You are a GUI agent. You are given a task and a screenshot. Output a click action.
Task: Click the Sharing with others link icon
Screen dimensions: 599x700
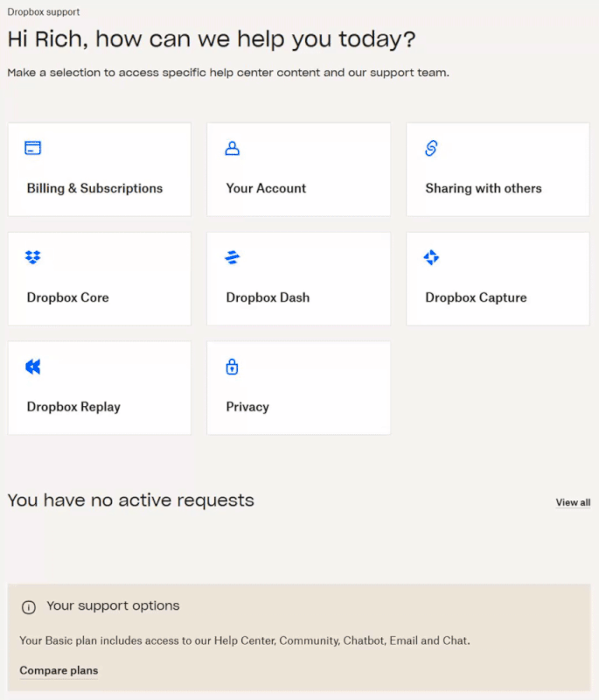point(431,148)
